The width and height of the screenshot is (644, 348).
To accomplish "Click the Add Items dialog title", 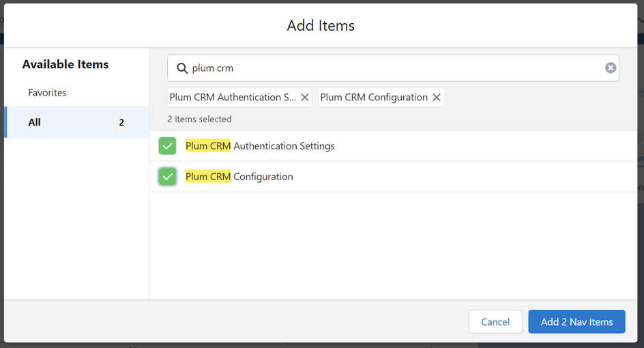I will [321, 26].
